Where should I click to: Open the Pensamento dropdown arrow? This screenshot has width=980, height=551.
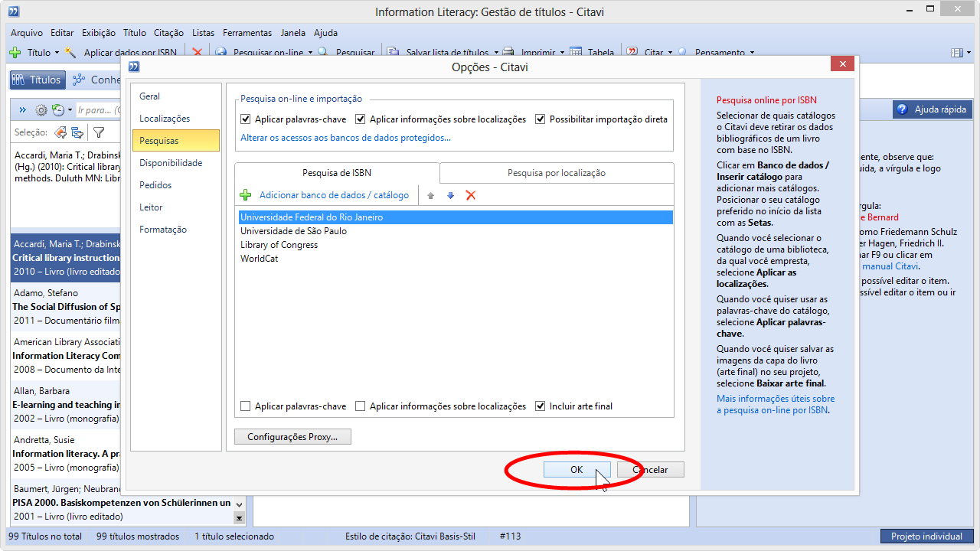752,53
